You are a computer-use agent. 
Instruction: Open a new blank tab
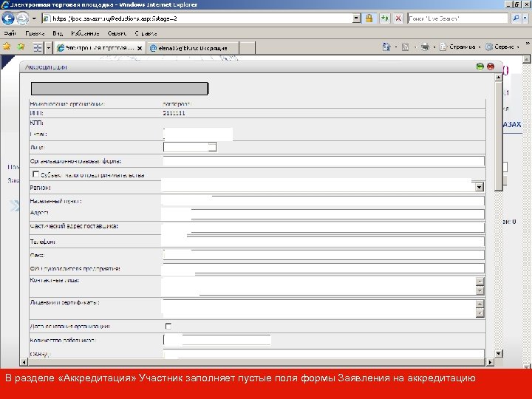247,48
